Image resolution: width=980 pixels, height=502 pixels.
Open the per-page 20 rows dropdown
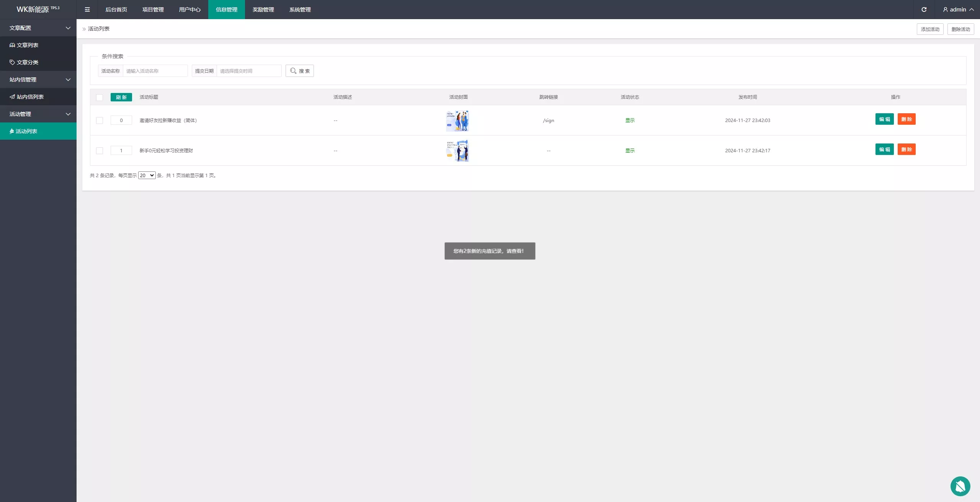click(x=147, y=176)
